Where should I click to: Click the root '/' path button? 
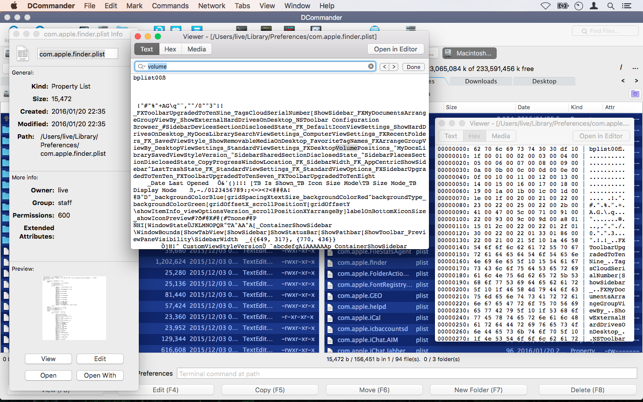[x=620, y=68]
